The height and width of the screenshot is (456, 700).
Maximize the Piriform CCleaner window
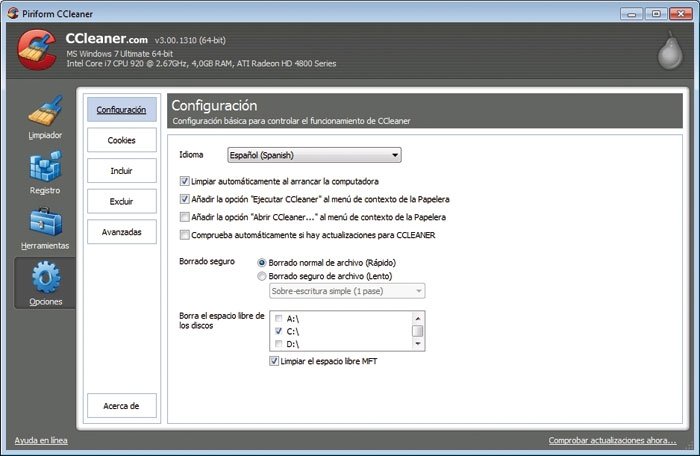pos(656,14)
